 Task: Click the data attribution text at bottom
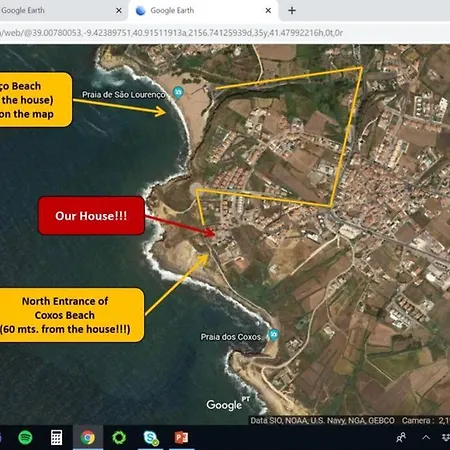point(322,421)
